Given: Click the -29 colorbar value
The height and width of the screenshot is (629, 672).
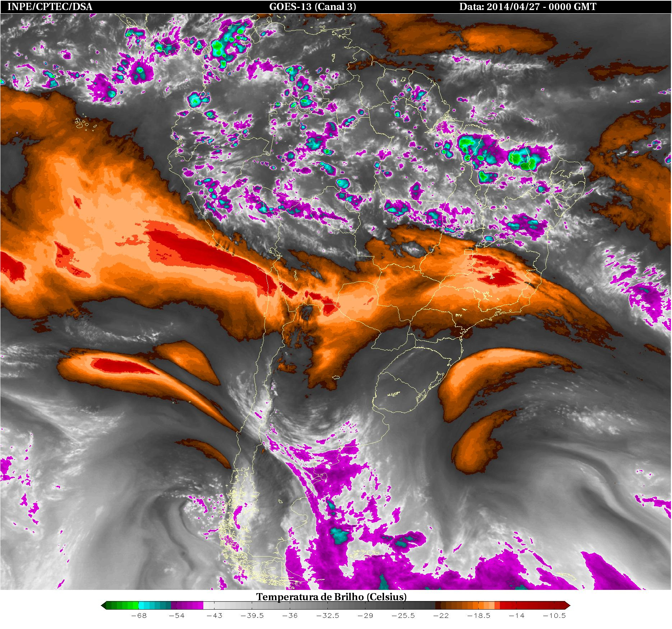Looking at the screenshot, I should click(365, 616).
